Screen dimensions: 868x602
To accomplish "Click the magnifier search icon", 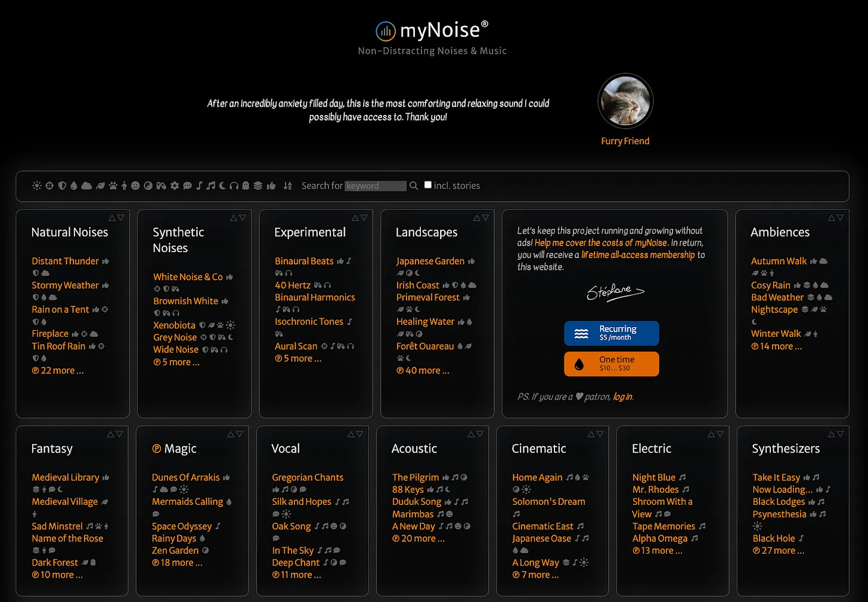I will (414, 185).
